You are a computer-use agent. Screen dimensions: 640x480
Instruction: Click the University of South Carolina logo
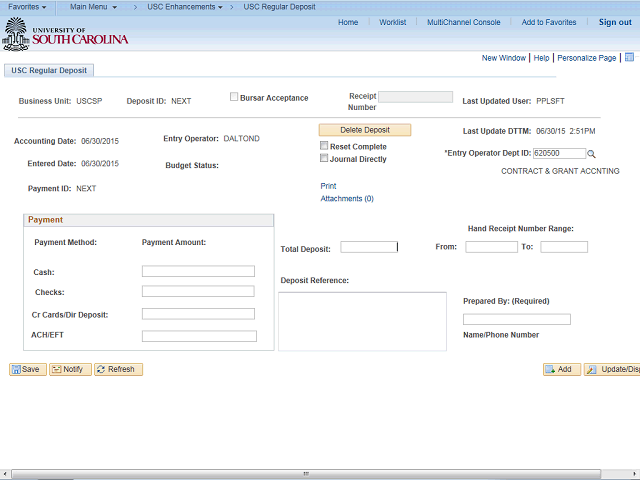click(65, 35)
